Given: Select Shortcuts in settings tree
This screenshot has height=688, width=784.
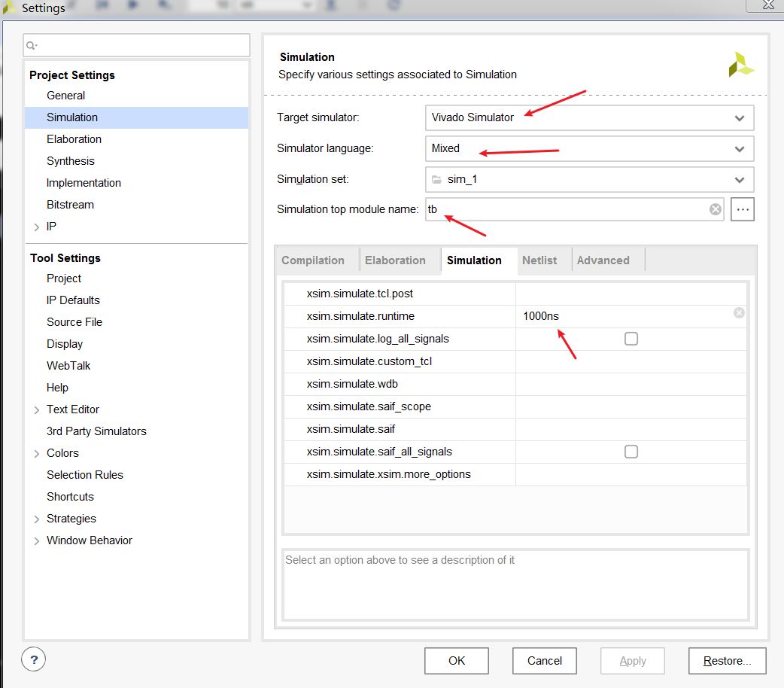Looking at the screenshot, I should (70, 497).
